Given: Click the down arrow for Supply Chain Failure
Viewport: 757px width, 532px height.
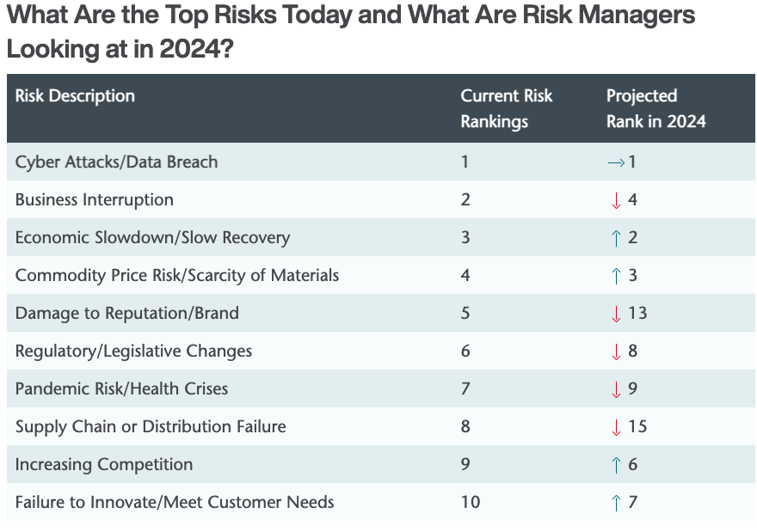Looking at the screenshot, I should click(616, 427).
